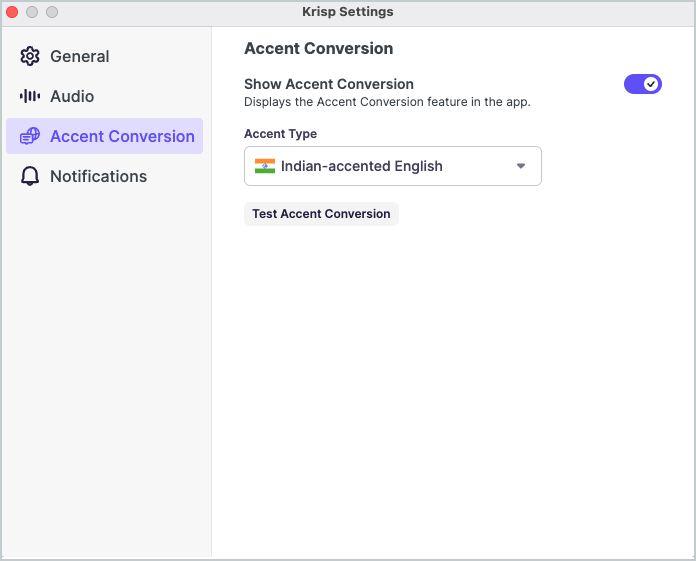Click the Notifications bell icon

tap(30, 176)
